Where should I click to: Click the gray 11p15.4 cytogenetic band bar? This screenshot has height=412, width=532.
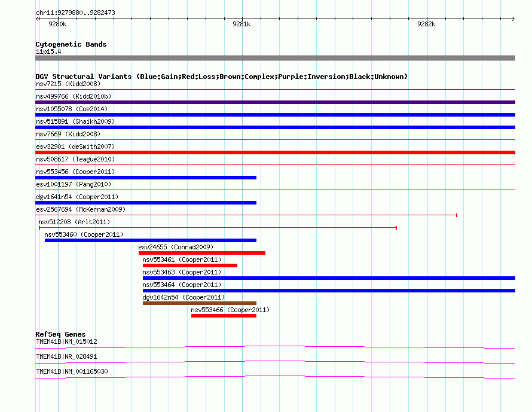pos(275,58)
